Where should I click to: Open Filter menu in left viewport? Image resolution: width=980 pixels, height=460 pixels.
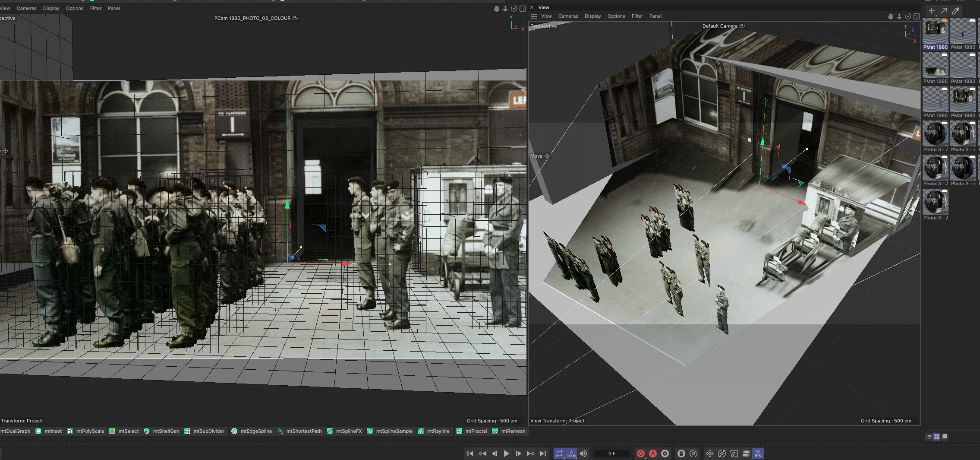coord(96,8)
